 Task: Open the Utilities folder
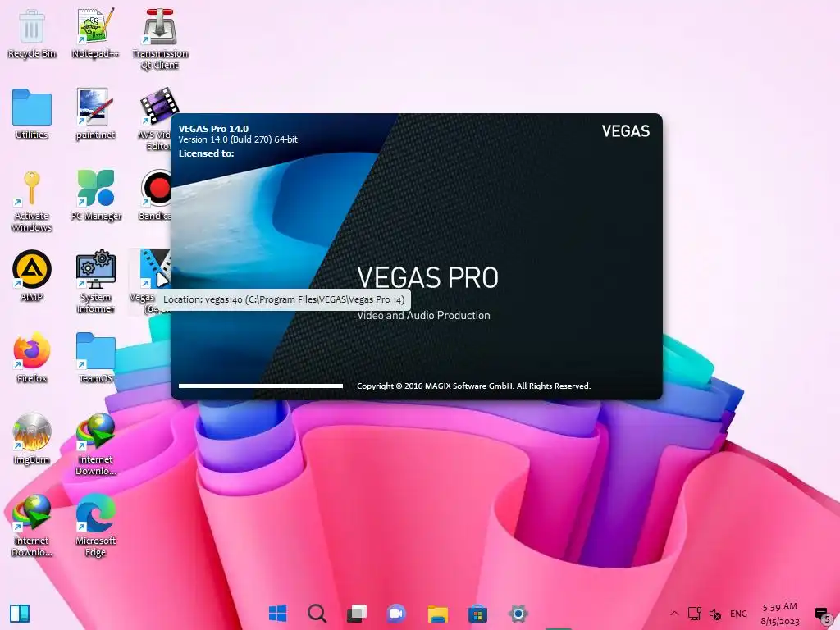(x=32, y=114)
